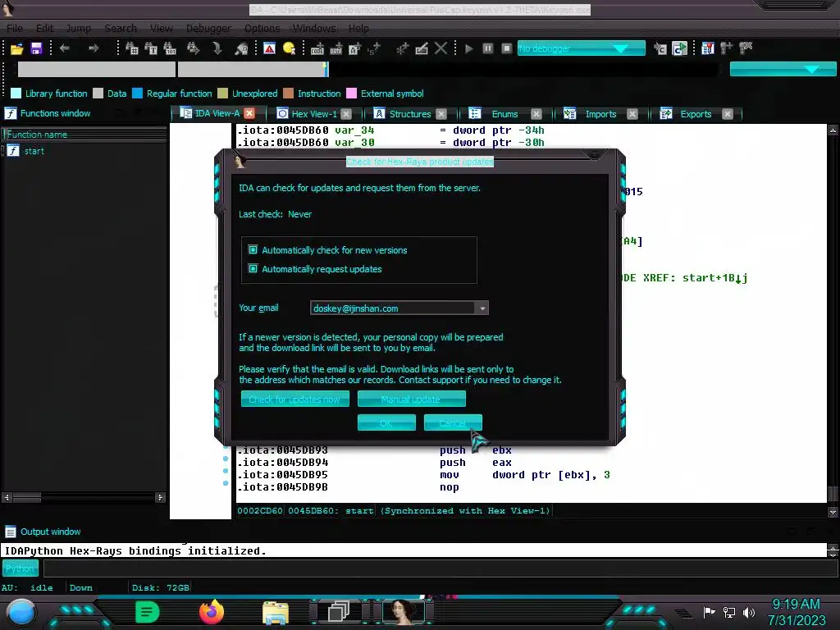Click the Functions window horizontal scrollbar
Screen dimensions: 840x630
pyautogui.click(x=83, y=497)
